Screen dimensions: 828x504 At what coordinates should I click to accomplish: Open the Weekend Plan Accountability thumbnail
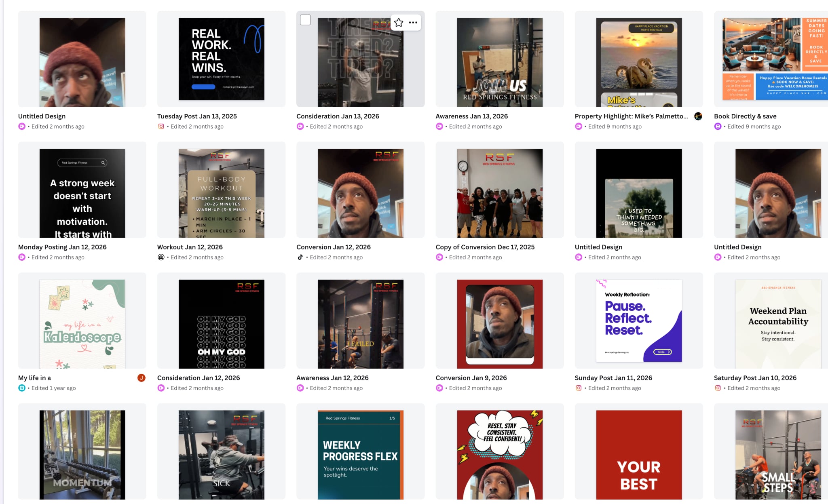click(x=778, y=324)
